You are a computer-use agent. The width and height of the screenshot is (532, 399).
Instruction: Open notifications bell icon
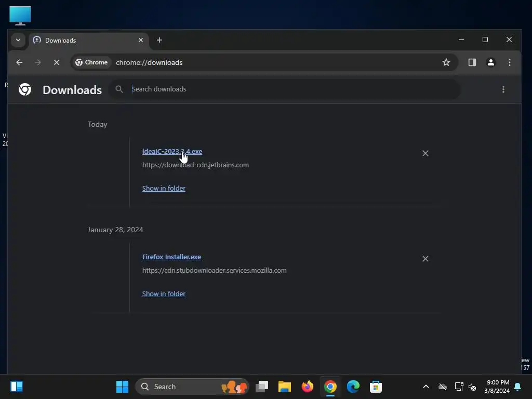click(518, 387)
